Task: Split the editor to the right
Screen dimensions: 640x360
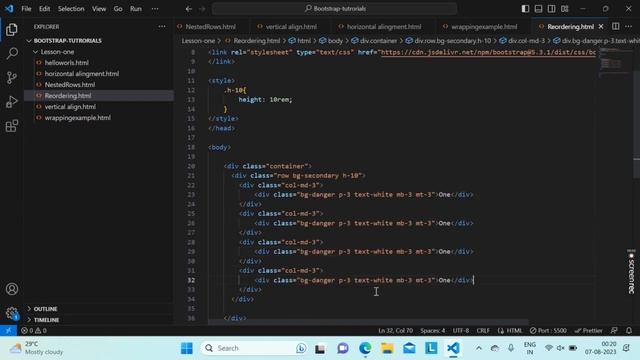Action: (x=616, y=27)
